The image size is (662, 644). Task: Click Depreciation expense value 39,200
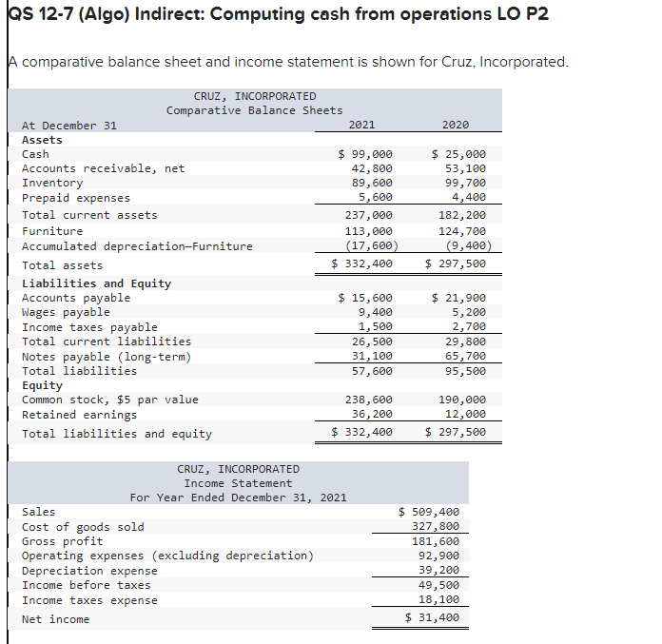(x=438, y=570)
